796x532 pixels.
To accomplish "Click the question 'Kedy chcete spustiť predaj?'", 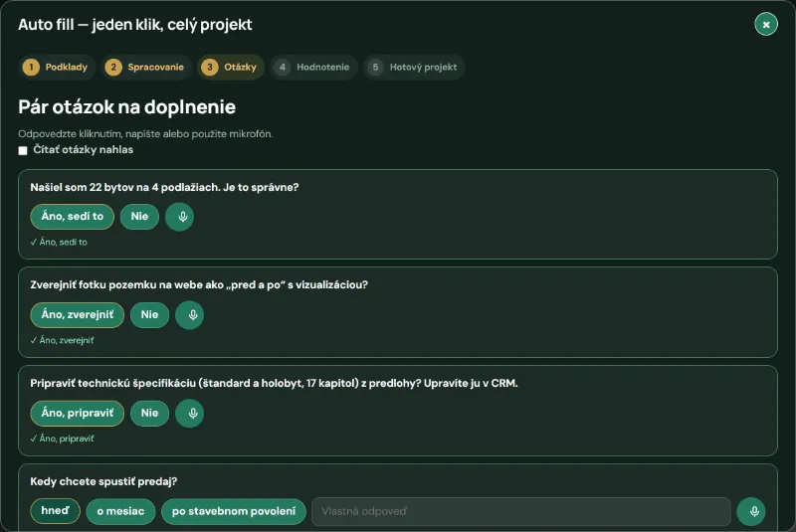I will [x=103, y=482].
